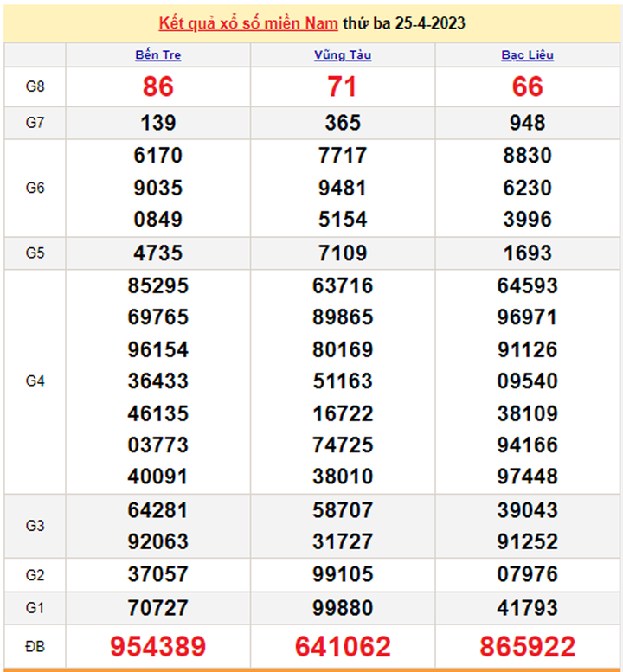Image resolution: width=623 pixels, height=672 pixels.
Task: Select Vũng Tàu special prize number 641062
Action: 343,646
